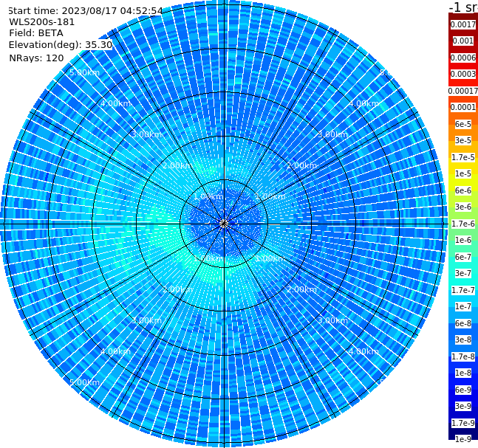Click the 4.00km range label in the lower-right quadrant
Screen dimensions: 478x448
click(363, 351)
